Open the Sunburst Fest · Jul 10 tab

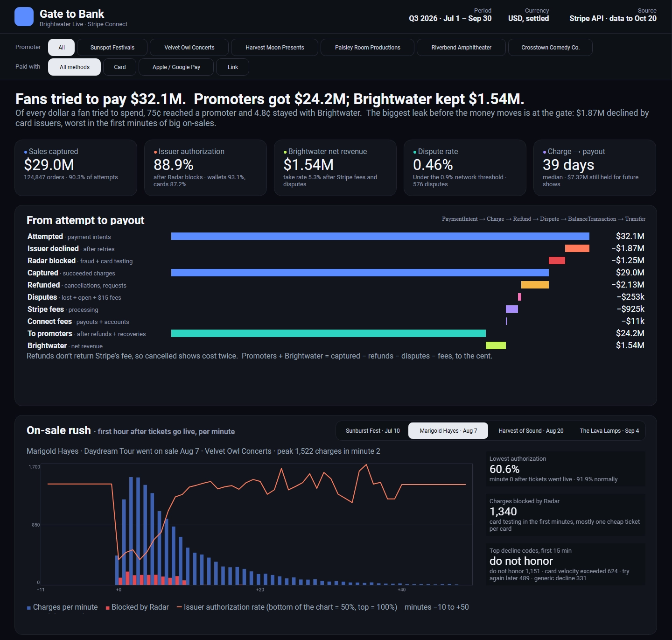pyautogui.click(x=373, y=431)
